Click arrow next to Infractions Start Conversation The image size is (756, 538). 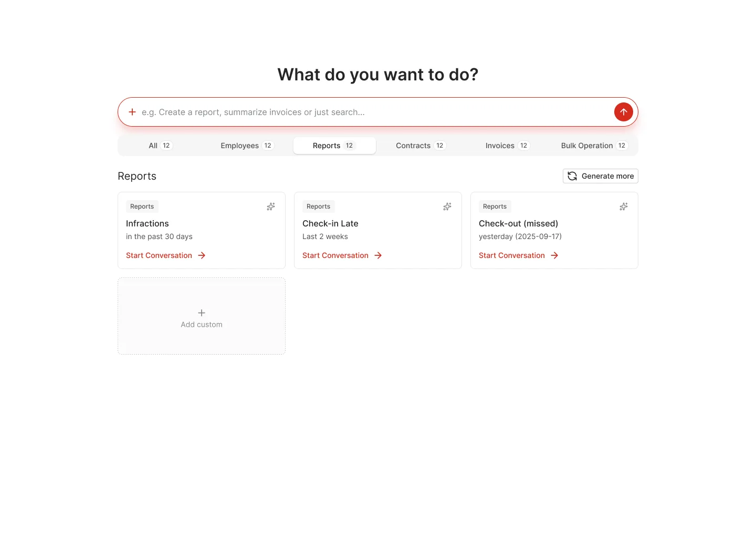(202, 255)
